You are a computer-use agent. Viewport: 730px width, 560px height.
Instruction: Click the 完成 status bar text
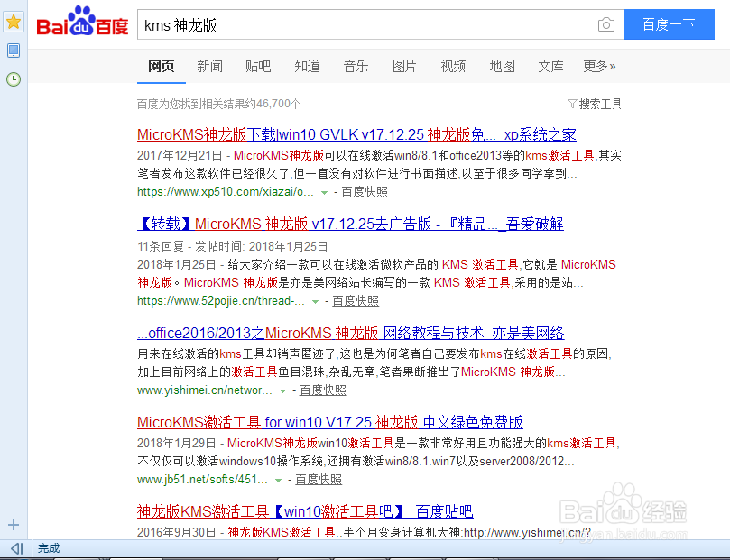49,549
